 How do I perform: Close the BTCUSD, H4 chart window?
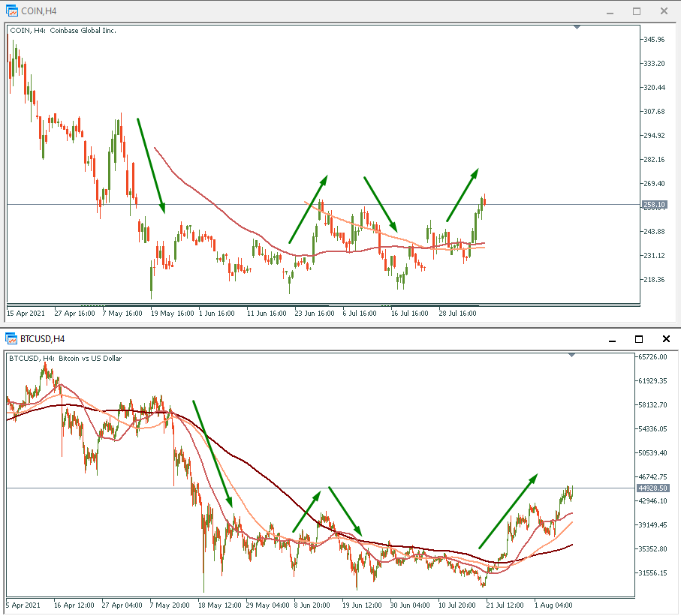tap(665, 338)
